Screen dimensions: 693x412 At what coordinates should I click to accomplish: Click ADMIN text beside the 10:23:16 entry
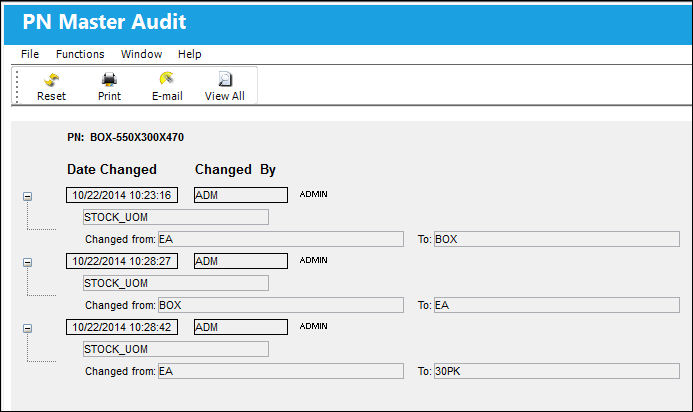[313, 194]
